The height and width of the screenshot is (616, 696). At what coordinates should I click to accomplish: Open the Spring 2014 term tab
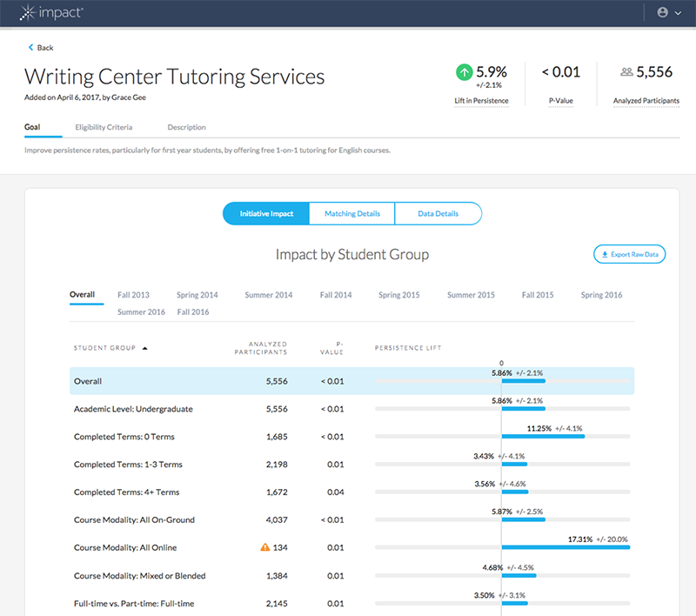(x=197, y=295)
